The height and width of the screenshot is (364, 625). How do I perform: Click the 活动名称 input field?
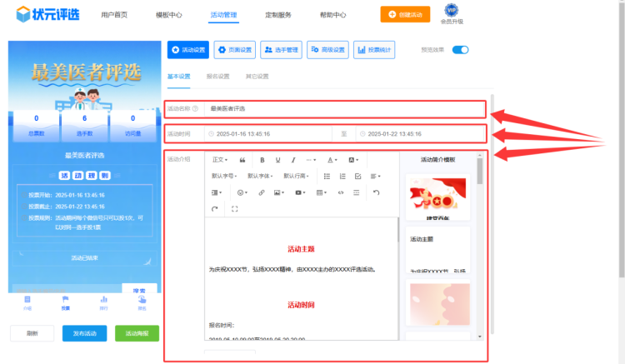(343, 108)
